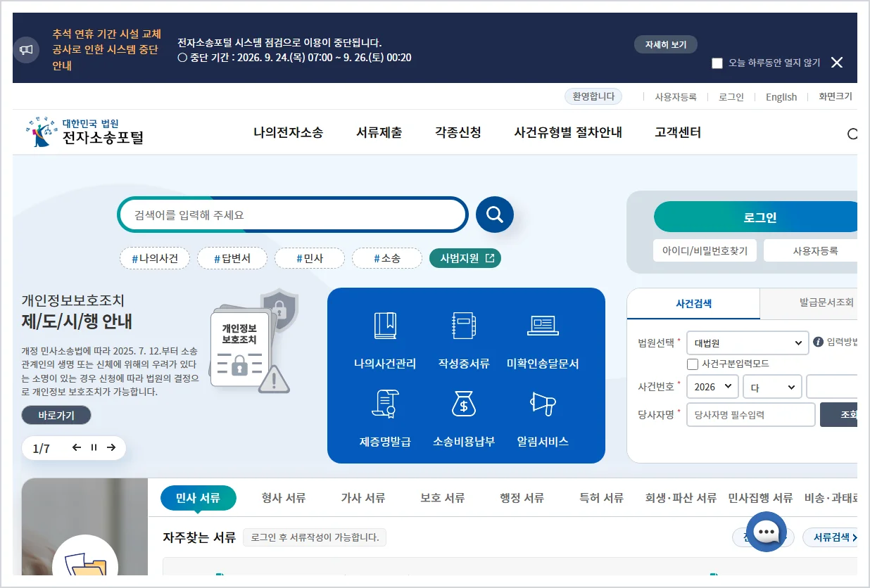This screenshot has height=588, width=870.
Task: Select the 형사 서류 tab
Action: 284,498
